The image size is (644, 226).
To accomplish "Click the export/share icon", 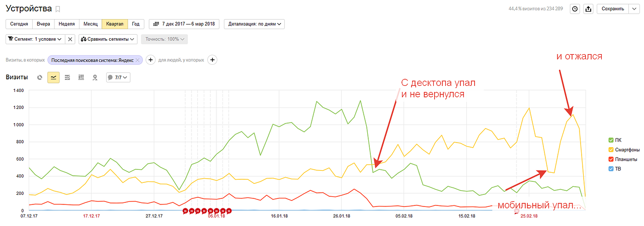I will pyautogui.click(x=588, y=9).
